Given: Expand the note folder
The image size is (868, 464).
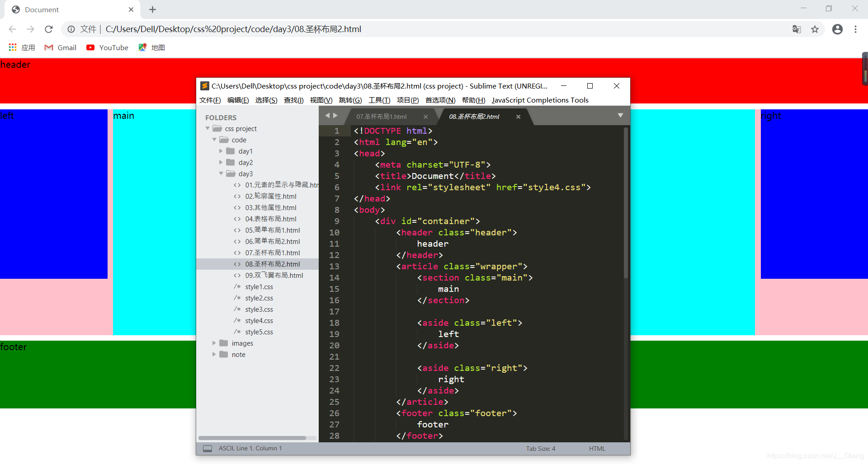Looking at the screenshot, I should pos(214,355).
